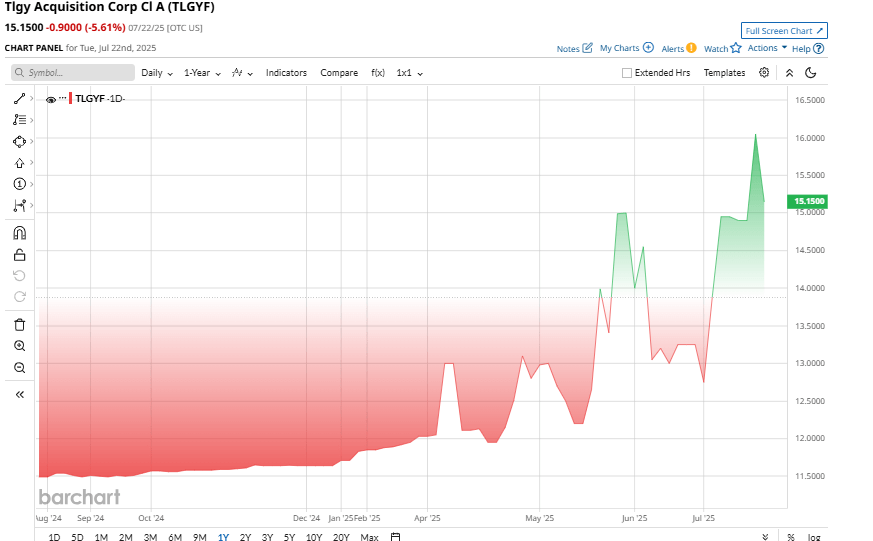Image resolution: width=873 pixels, height=541 pixels.
Task: Open Alerts link
Action: [679, 48]
